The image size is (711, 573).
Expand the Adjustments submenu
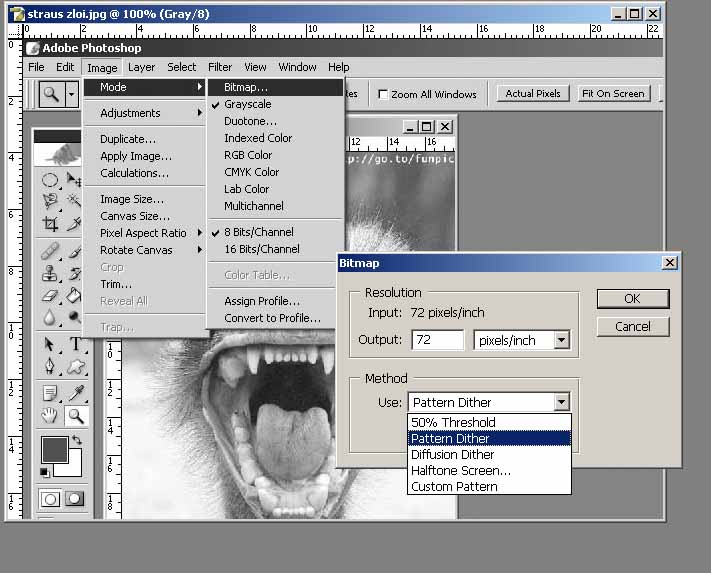coord(144,113)
